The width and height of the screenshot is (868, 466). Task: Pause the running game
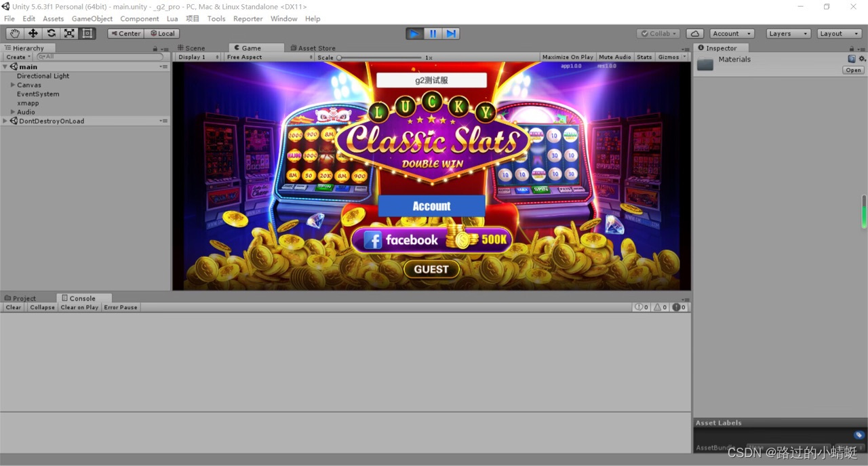(433, 33)
